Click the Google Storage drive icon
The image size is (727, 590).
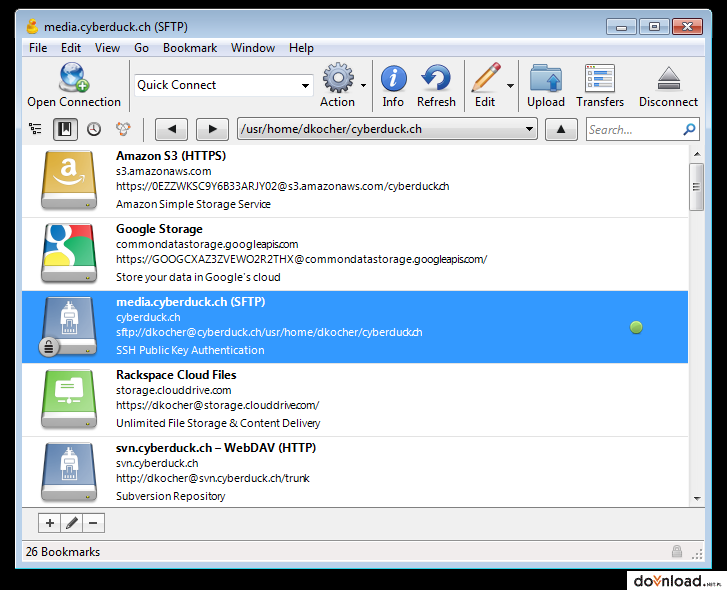(x=69, y=253)
